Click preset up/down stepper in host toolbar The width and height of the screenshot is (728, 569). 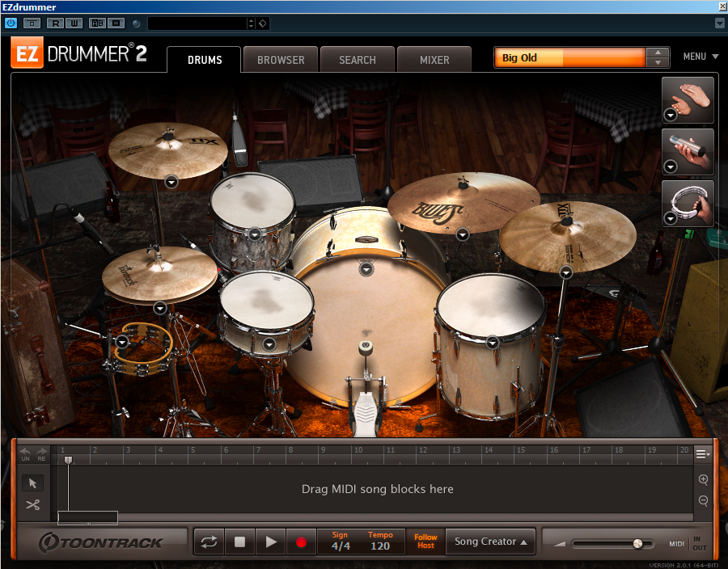[252, 23]
